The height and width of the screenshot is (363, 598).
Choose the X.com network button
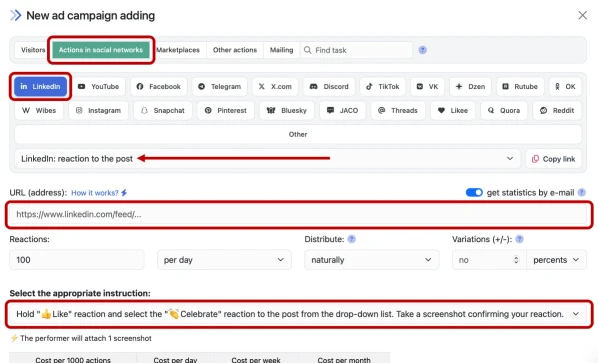pyautogui.click(x=275, y=87)
